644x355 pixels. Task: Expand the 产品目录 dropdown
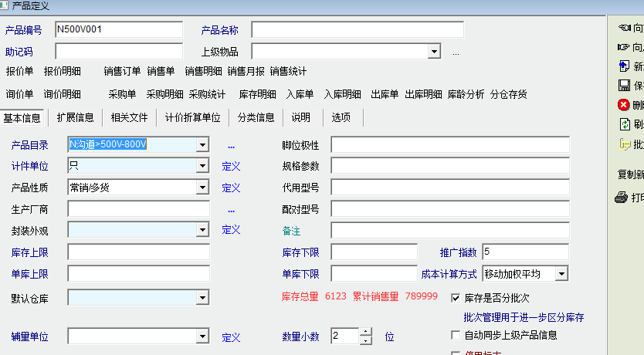(x=202, y=145)
